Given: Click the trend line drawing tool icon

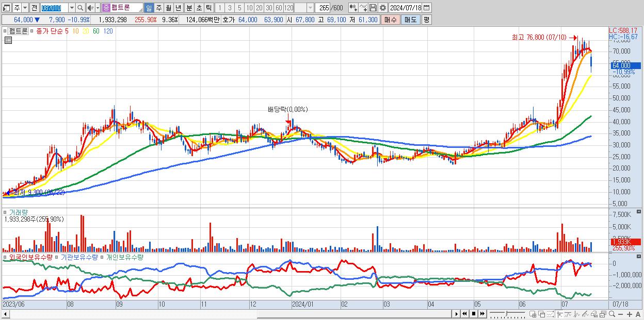Looking at the screenshot, I should pyautogui.click(x=585, y=314).
